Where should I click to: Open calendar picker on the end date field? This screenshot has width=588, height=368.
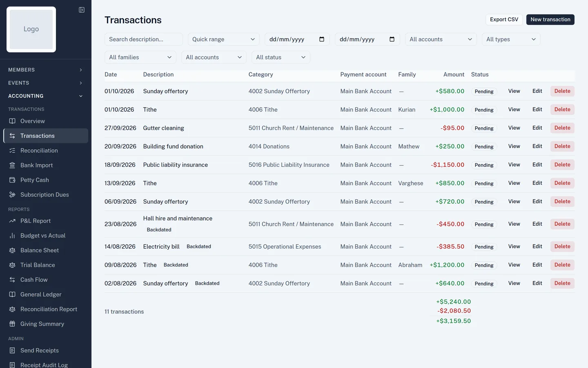click(x=392, y=39)
